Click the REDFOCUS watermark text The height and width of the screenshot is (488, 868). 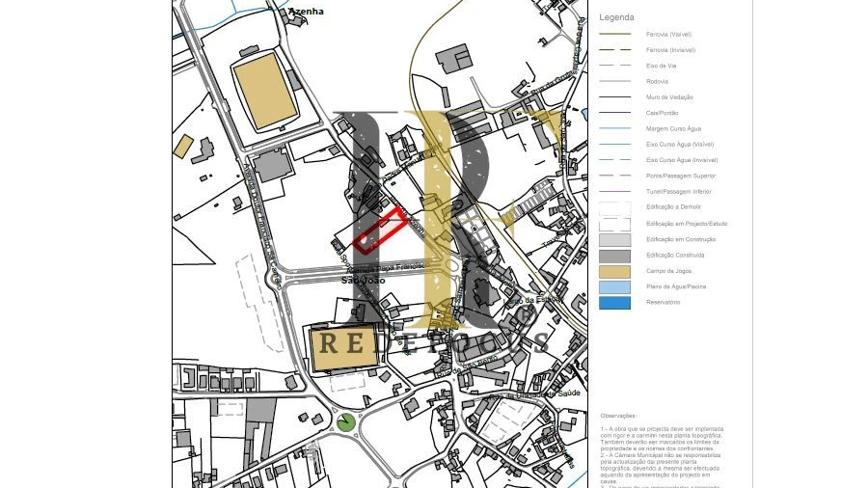coord(434,342)
